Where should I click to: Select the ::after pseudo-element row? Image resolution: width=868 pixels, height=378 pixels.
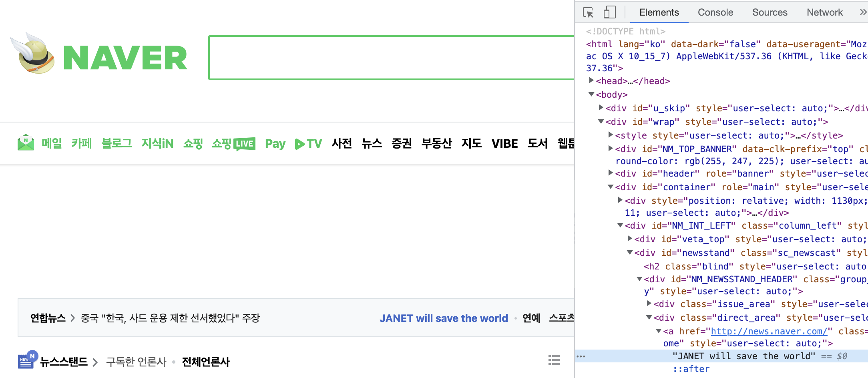[x=691, y=369]
